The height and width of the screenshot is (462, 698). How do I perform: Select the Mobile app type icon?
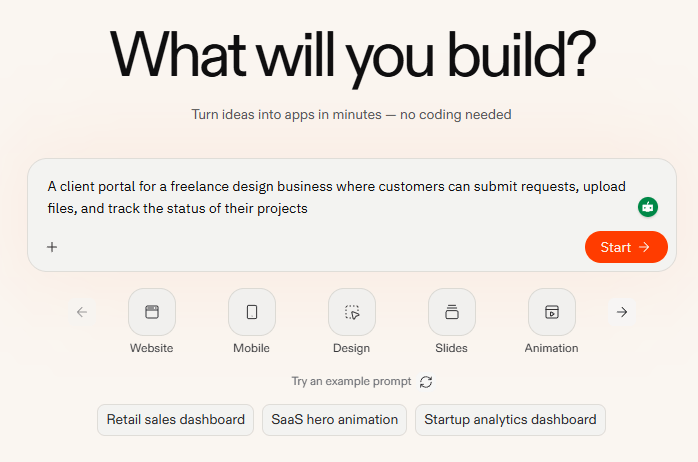click(x=252, y=312)
